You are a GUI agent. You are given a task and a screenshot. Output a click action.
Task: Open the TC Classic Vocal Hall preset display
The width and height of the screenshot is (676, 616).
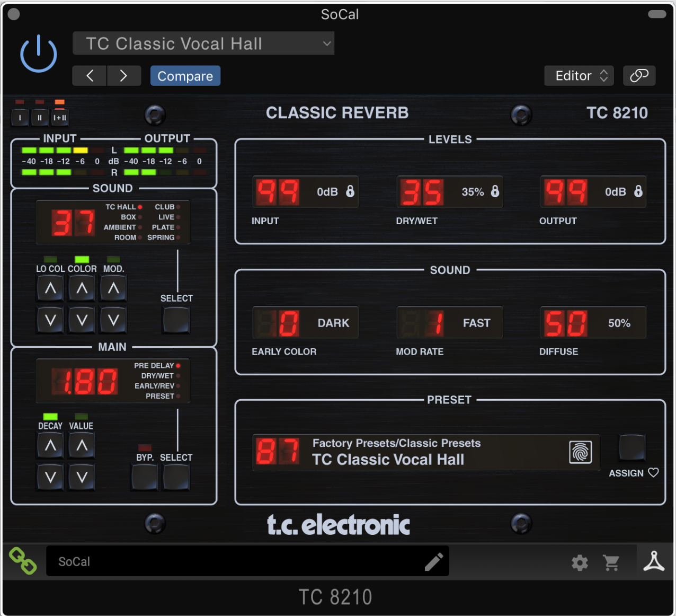426,452
